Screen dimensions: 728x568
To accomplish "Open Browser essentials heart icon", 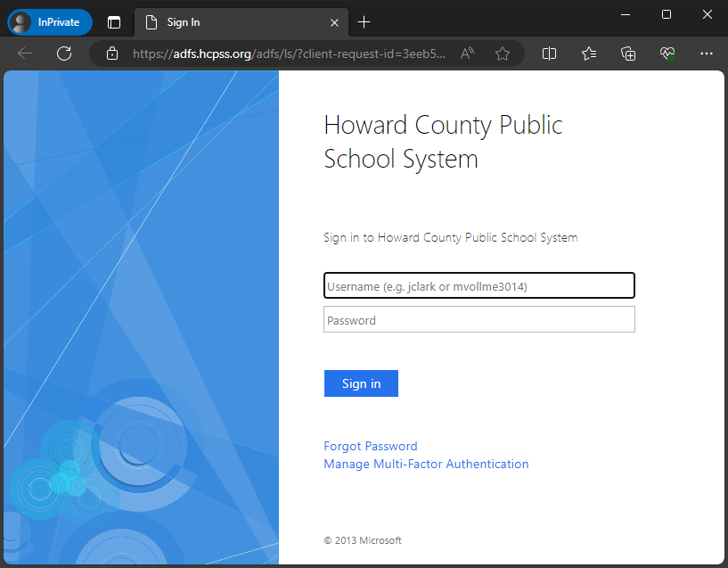I will click(x=667, y=54).
